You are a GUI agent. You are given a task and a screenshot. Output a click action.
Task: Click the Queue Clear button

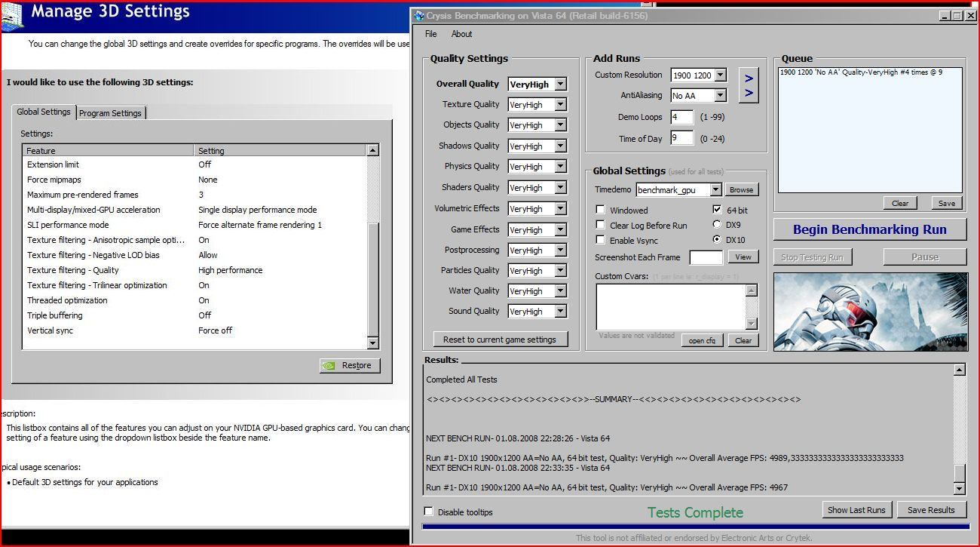point(900,203)
